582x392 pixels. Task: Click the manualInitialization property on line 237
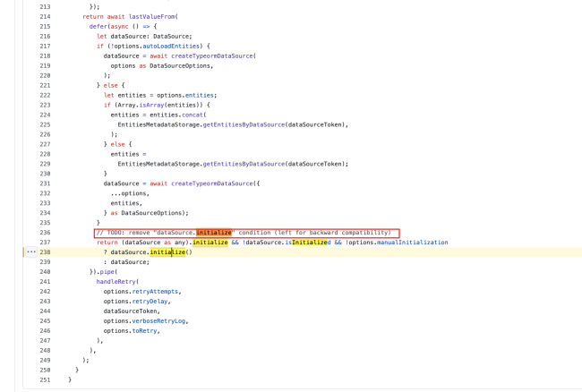tap(413, 243)
